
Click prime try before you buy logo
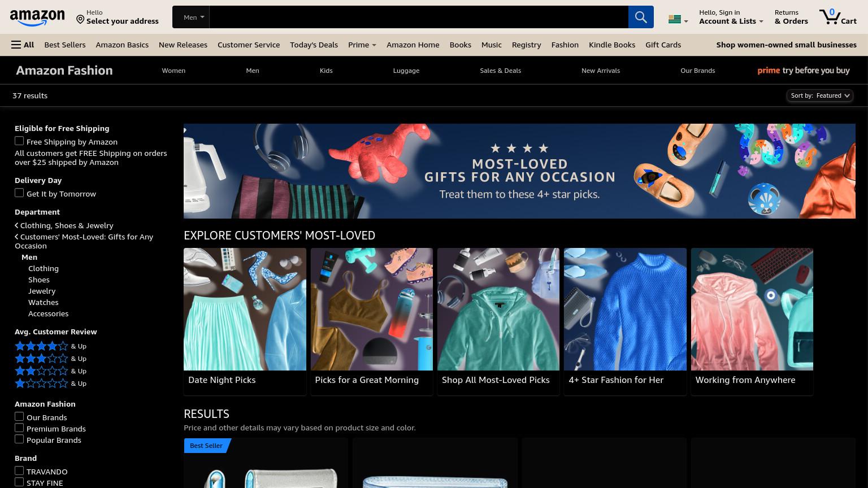803,71
